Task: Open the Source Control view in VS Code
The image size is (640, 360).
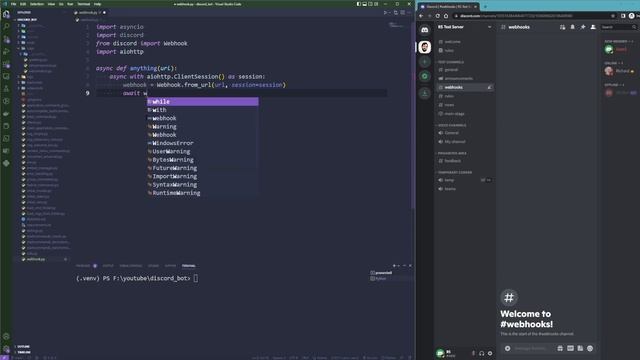Action: tap(6, 39)
